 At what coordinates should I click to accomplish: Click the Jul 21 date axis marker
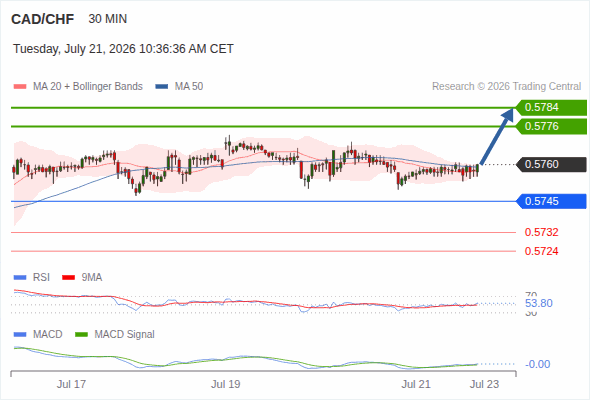(416, 384)
